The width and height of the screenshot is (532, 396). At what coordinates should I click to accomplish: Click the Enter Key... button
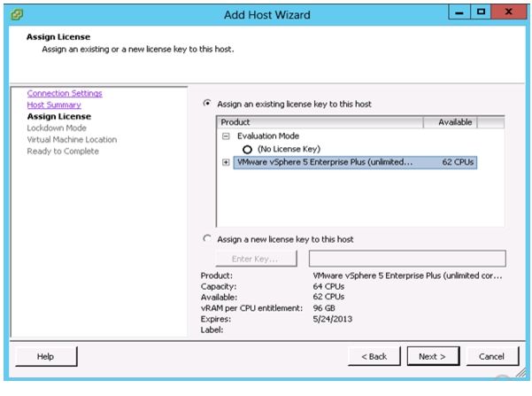coord(256,259)
